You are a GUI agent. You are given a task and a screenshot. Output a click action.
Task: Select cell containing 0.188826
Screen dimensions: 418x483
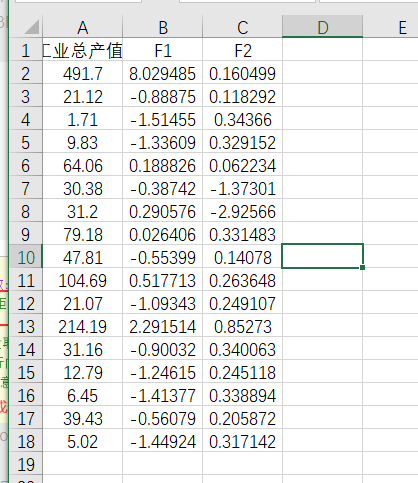click(163, 165)
